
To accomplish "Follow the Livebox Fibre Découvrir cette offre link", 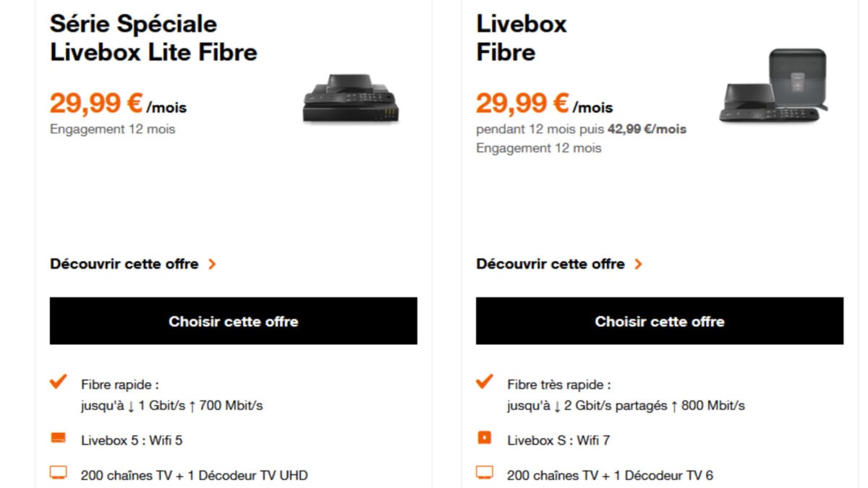I will click(550, 264).
